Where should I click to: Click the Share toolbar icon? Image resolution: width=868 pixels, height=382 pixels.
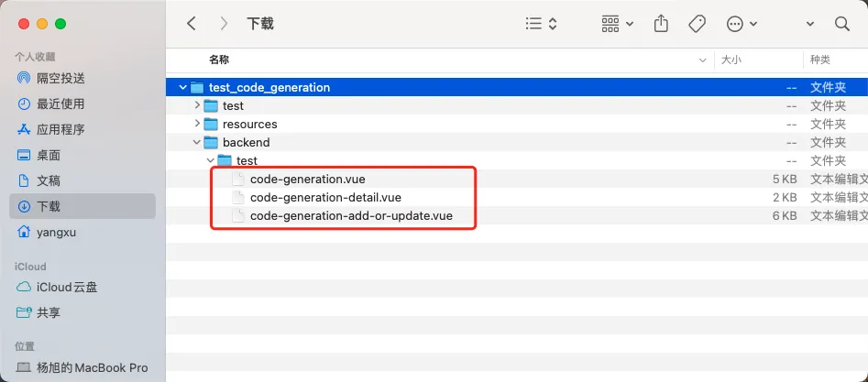point(661,24)
